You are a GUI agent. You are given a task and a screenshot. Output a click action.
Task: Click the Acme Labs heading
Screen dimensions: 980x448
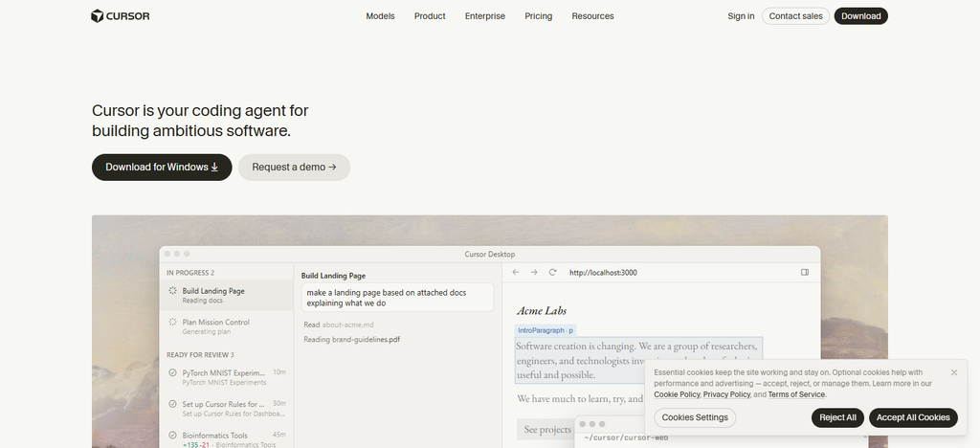(542, 310)
